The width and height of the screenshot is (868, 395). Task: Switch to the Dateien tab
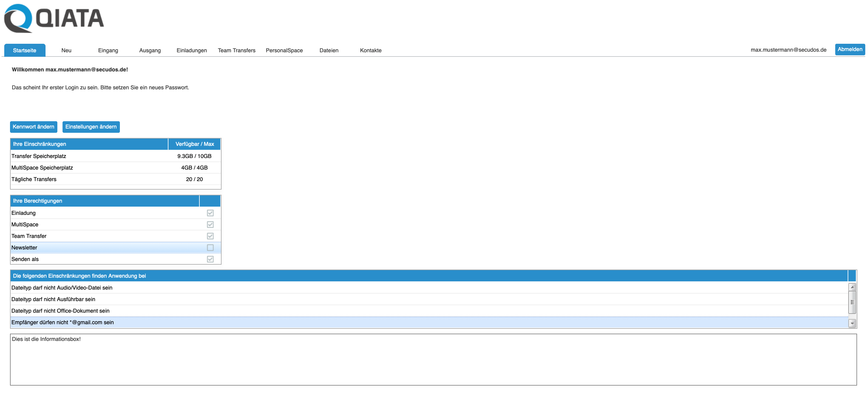pos(329,50)
